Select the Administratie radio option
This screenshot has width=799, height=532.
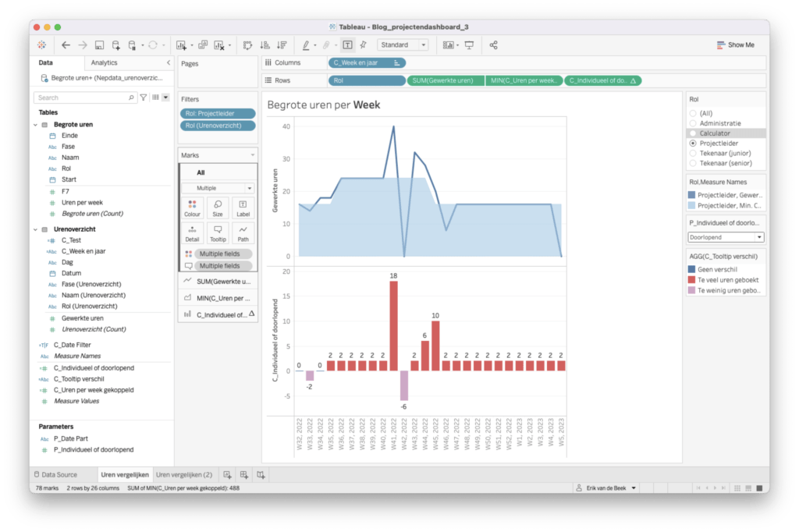click(x=693, y=123)
